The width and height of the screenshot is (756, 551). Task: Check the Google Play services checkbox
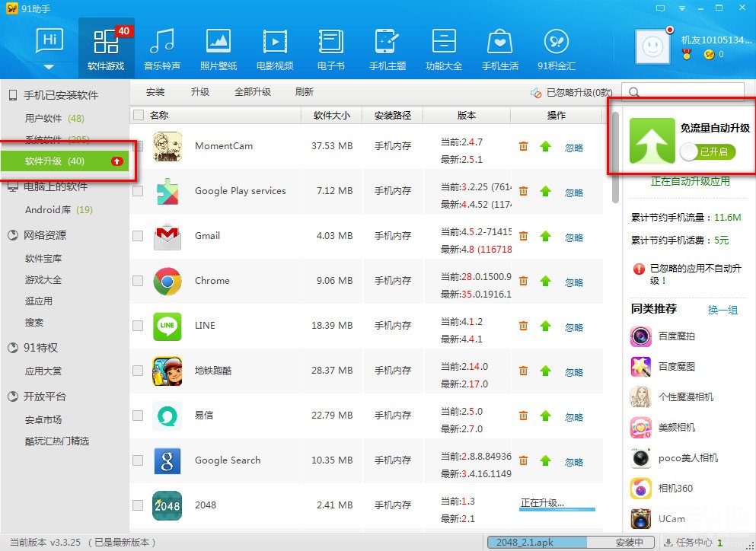pyautogui.click(x=138, y=191)
